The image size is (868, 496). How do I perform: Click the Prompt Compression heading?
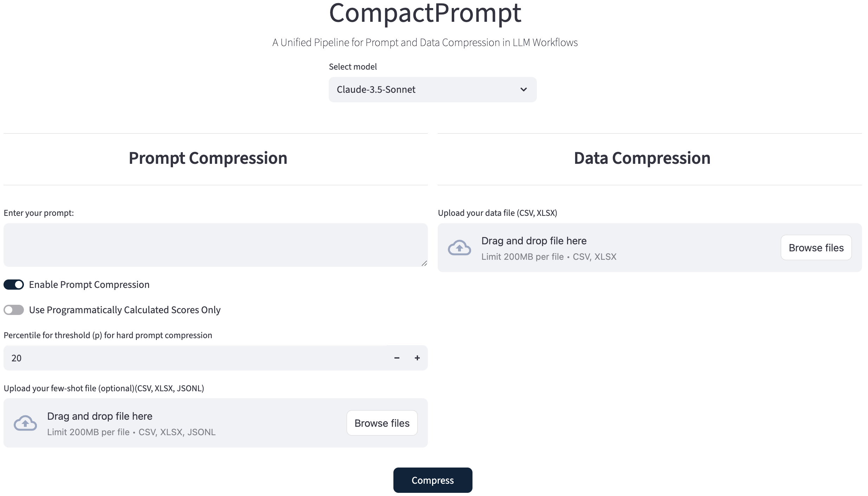pos(208,158)
